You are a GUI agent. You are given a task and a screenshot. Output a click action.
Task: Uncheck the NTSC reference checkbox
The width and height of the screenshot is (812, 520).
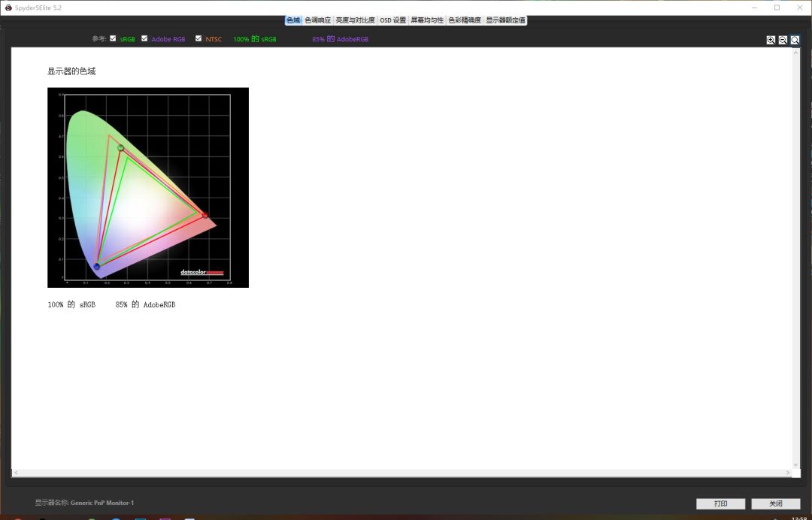(198, 38)
